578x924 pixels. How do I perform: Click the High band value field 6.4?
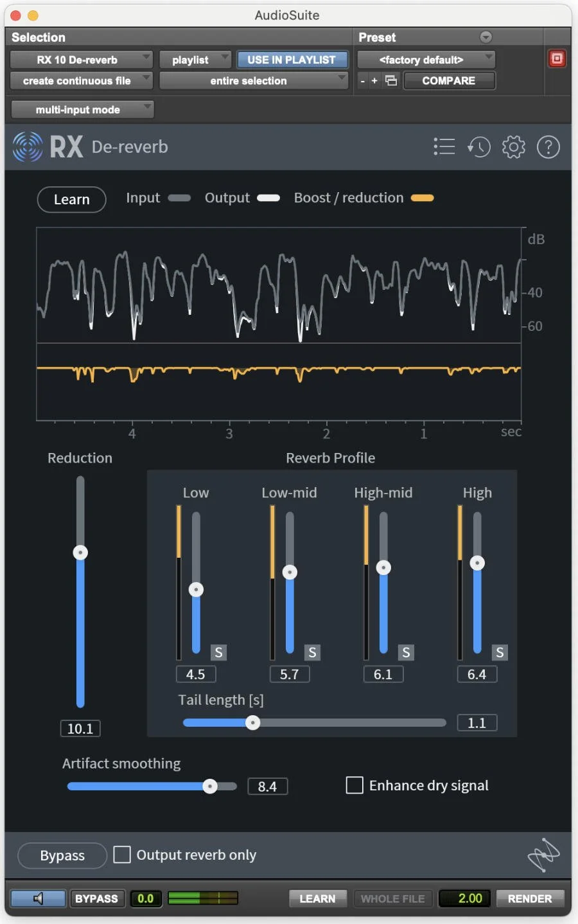[x=477, y=674]
